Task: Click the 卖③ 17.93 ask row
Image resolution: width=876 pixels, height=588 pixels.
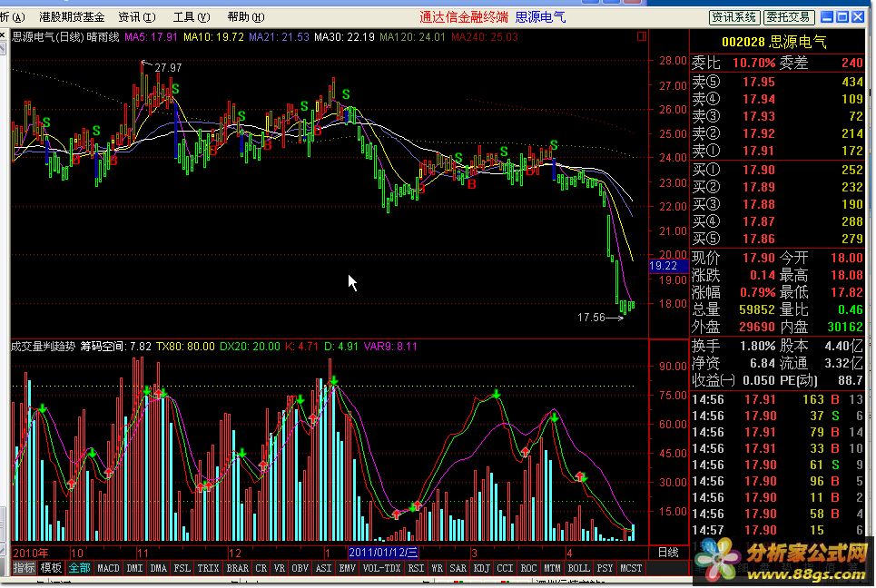Action: point(778,117)
